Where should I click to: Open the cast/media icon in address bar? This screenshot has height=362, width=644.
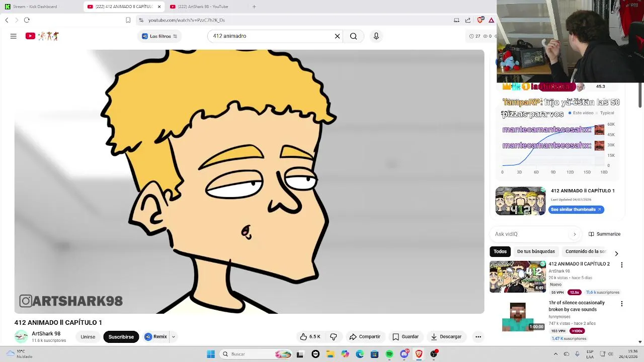[456, 20]
